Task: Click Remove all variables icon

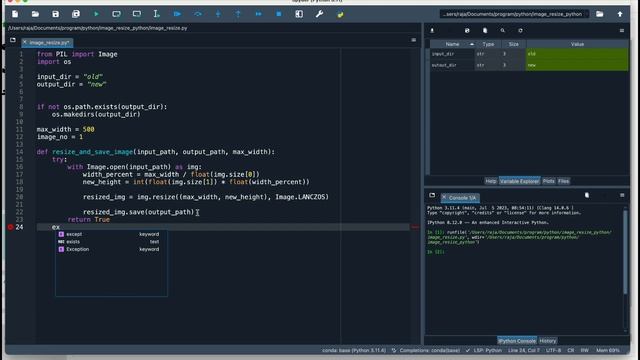Action: pyautogui.click(x=485, y=31)
